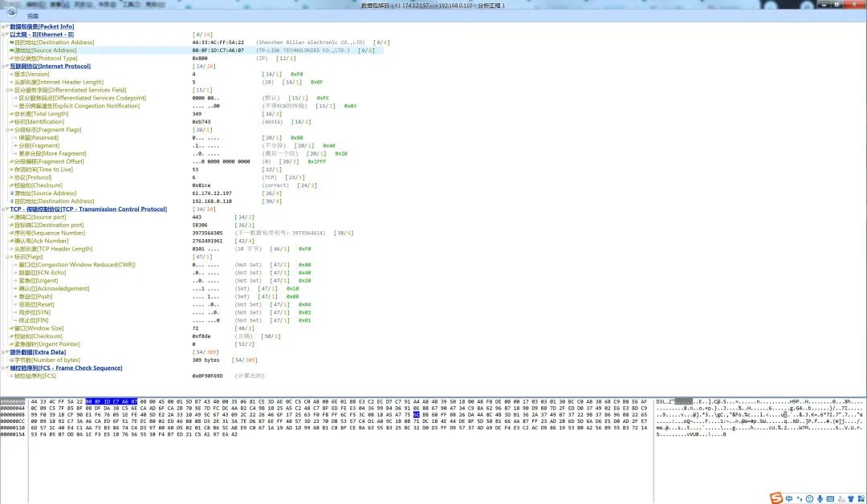Open the soft keyboard from the input toolbar

coord(831,498)
